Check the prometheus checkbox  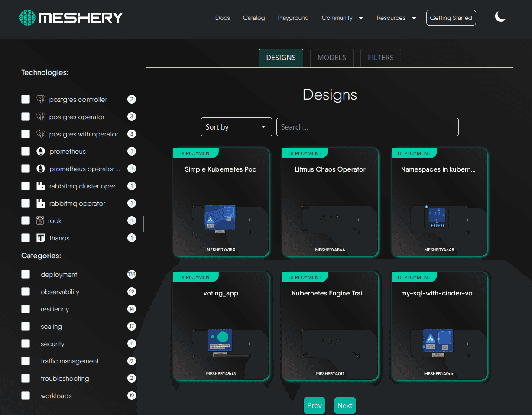pos(26,151)
